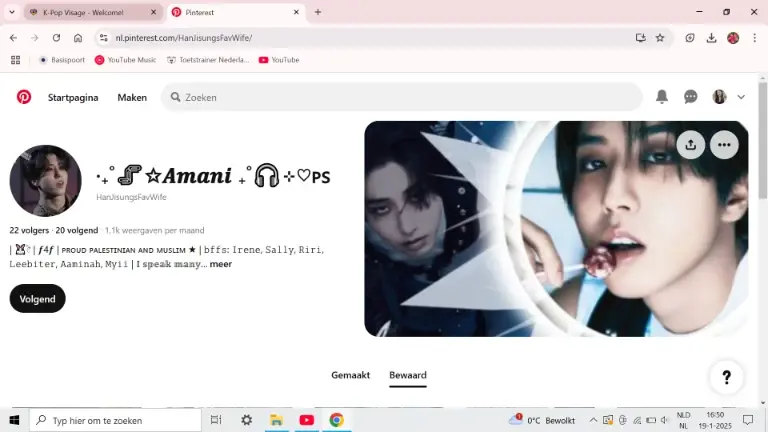Screen dimensions: 768x432
Task: Reload the current page
Action: tap(56, 38)
